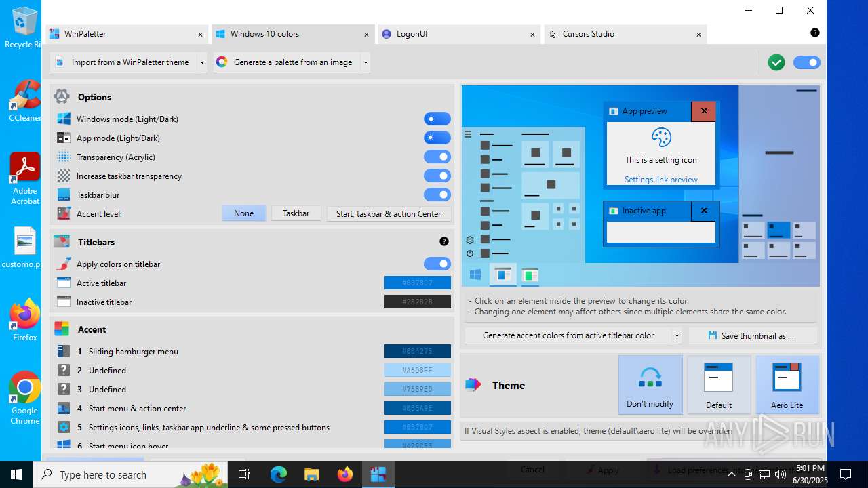
Task: Click Settings link preview link
Action: coord(661,180)
